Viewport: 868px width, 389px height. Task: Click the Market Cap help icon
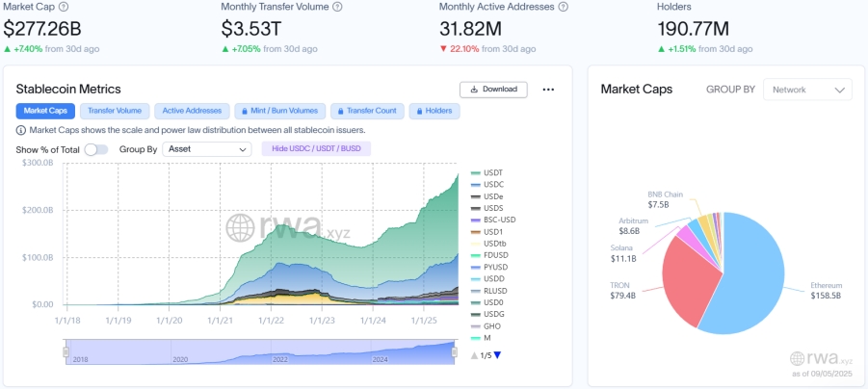[x=64, y=7]
